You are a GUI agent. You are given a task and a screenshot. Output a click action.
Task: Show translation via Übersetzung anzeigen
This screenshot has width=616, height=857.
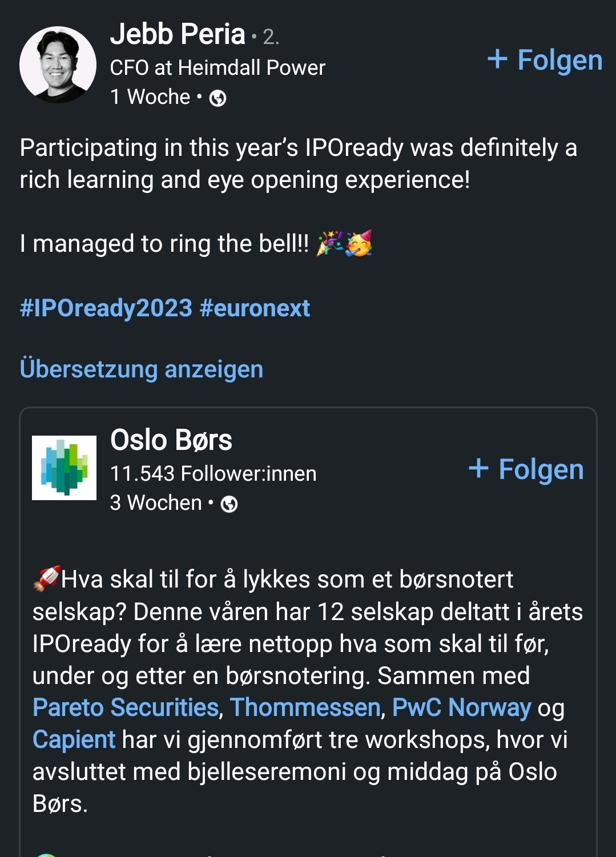(142, 369)
